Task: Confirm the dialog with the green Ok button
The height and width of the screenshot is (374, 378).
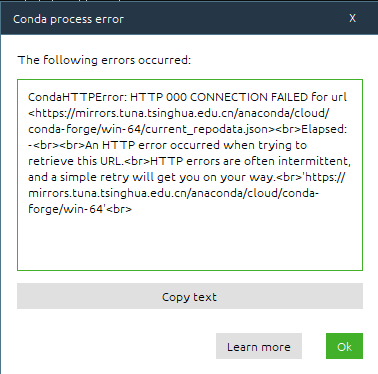Action: click(344, 346)
